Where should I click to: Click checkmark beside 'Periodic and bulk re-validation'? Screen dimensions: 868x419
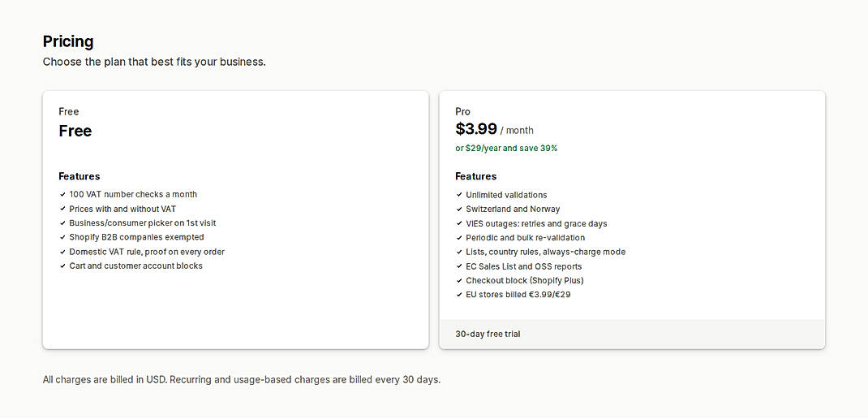(459, 238)
